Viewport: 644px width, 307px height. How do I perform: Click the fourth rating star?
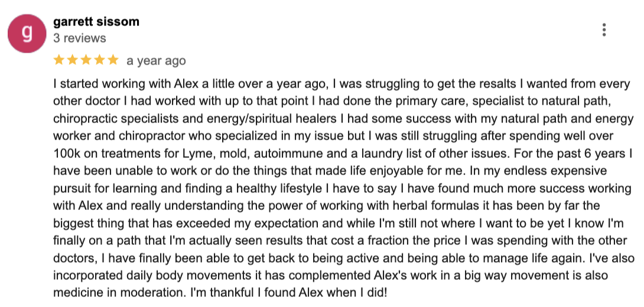point(99,60)
